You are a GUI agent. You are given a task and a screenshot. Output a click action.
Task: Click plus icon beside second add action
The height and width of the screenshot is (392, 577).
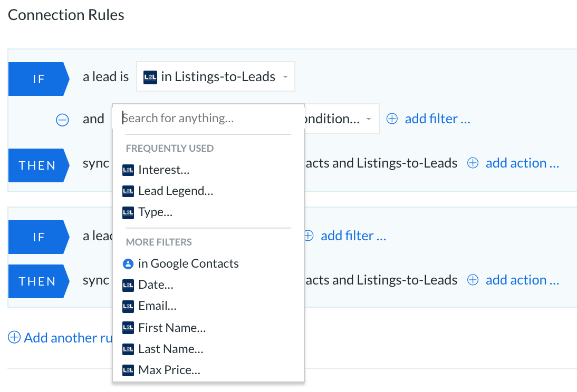click(x=473, y=280)
